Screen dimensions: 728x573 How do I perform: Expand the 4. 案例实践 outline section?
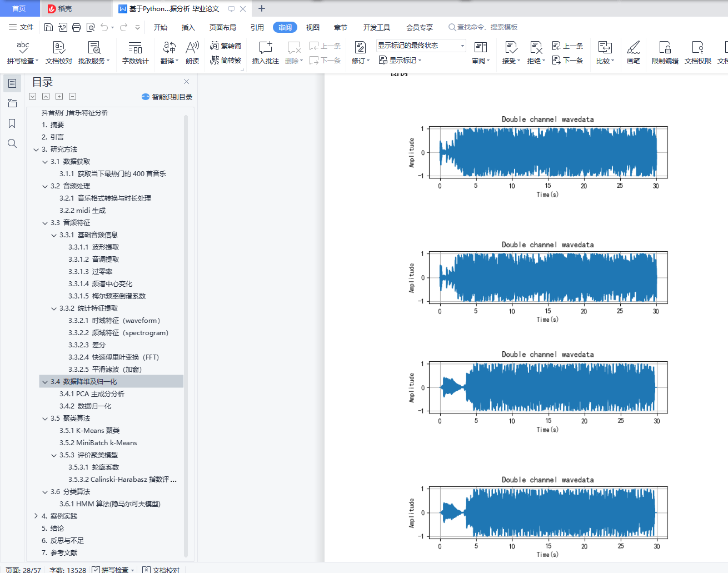click(36, 516)
